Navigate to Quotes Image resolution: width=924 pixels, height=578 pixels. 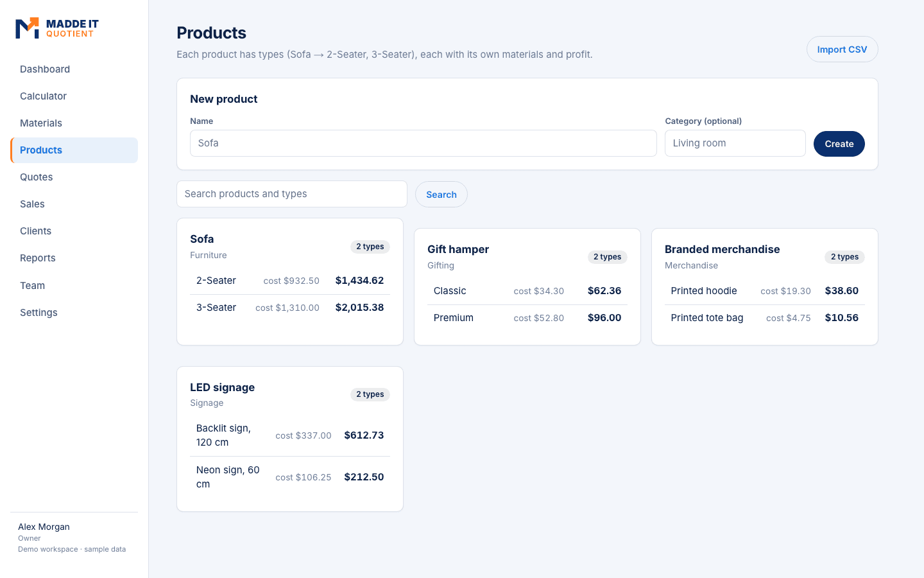[74, 177]
